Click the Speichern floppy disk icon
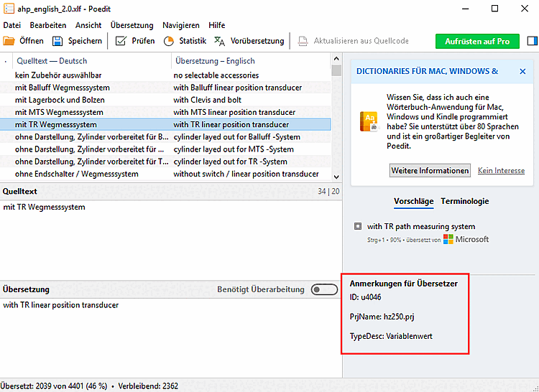This screenshot has height=392, width=539. point(57,41)
